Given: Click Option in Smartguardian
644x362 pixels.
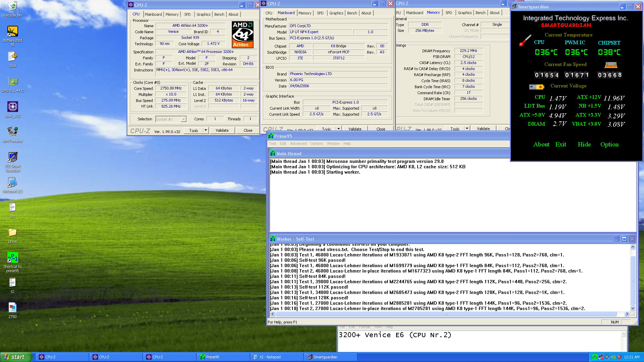Looking at the screenshot, I should click(609, 144).
